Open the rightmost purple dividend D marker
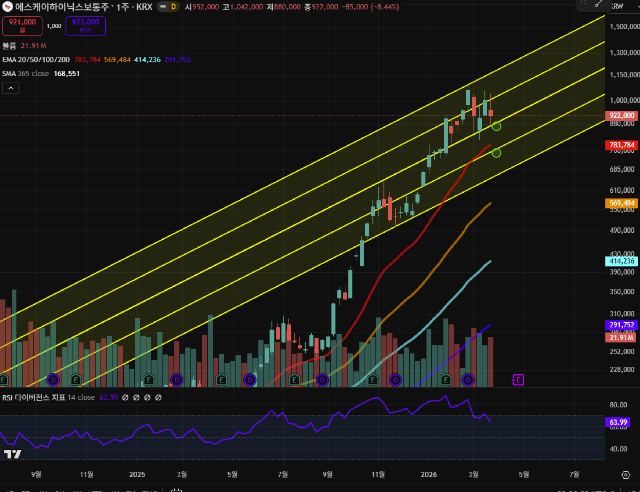 click(468, 380)
